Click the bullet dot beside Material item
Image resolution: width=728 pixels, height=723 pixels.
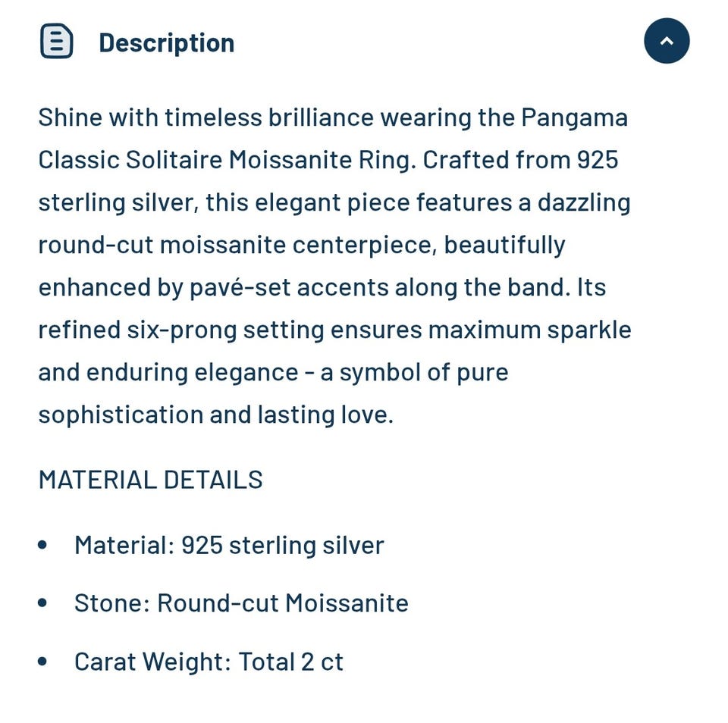pyautogui.click(x=42, y=545)
